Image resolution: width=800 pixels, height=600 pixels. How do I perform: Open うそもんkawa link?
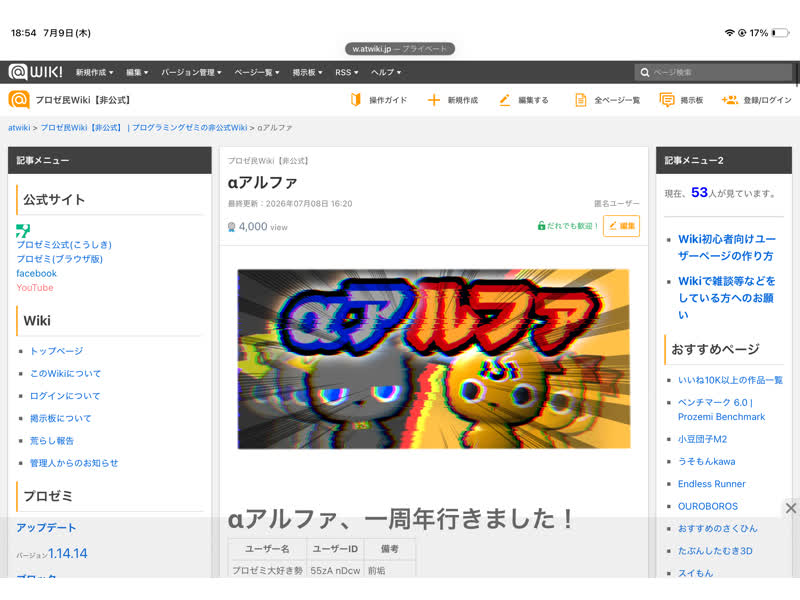click(707, 462)
